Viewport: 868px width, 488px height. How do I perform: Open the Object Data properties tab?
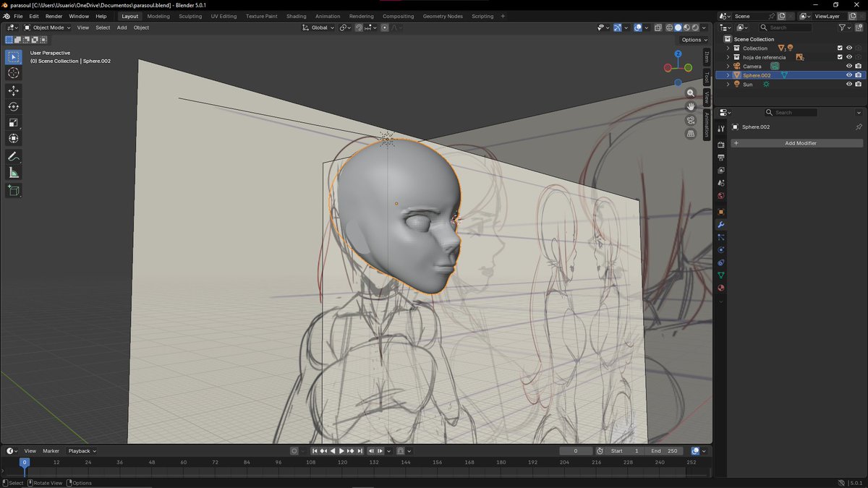tap(721, 275)
